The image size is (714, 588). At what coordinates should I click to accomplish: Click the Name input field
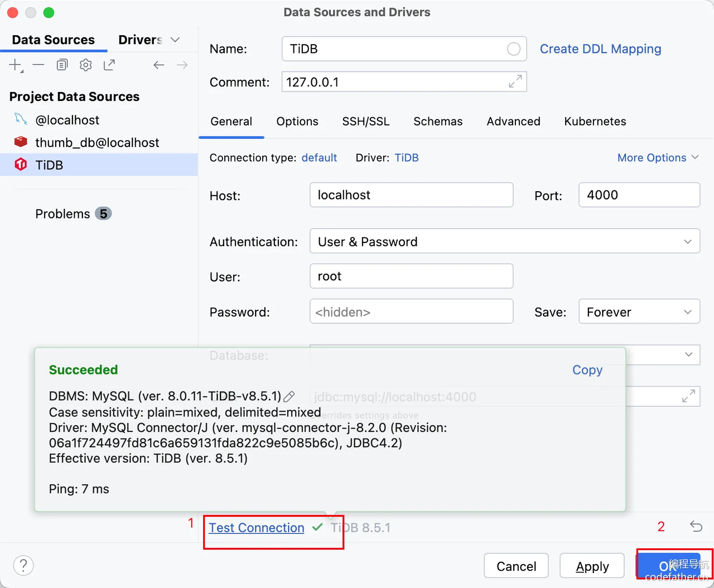coord(404,49)
